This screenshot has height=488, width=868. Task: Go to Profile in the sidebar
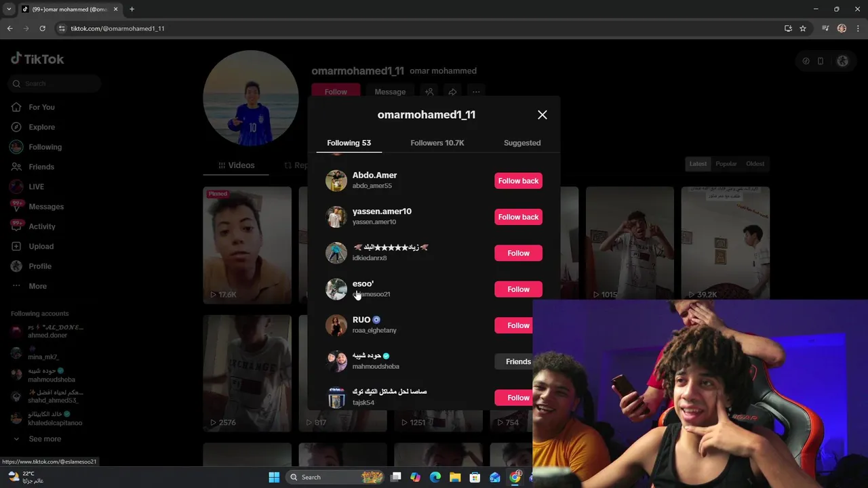click(x=39, y=266)
